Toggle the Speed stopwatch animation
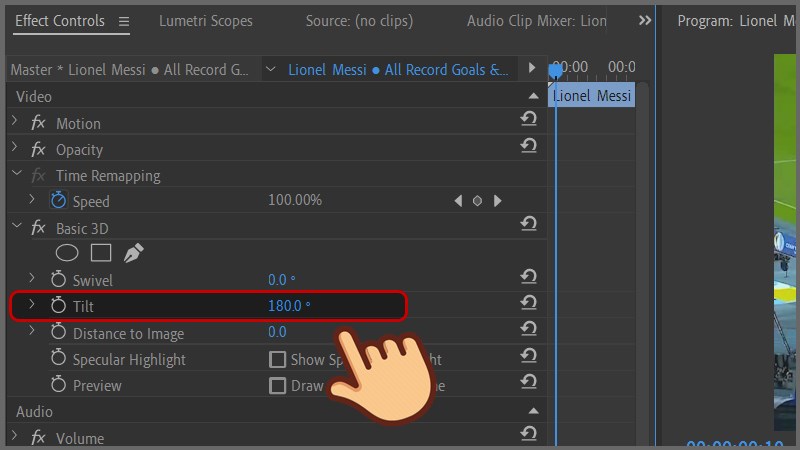The height and width of the screenshot is (450, 800). point(58,200)
